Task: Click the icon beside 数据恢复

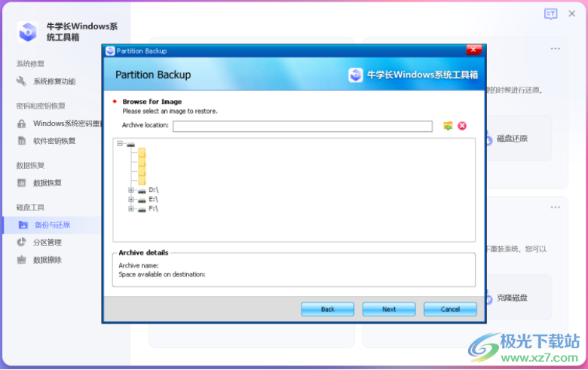Action: point(22,183)
